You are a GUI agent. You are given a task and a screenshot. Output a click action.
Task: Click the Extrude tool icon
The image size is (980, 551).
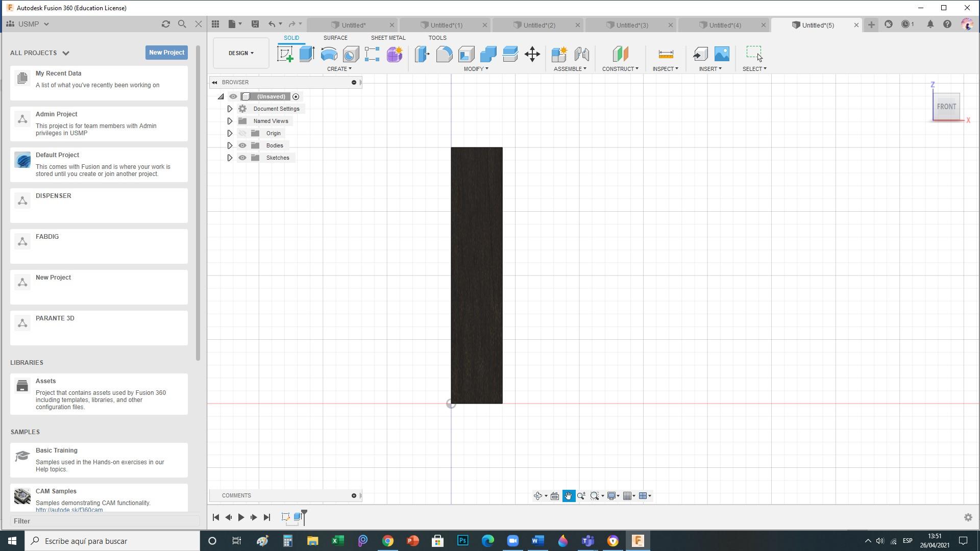[307, 54]
